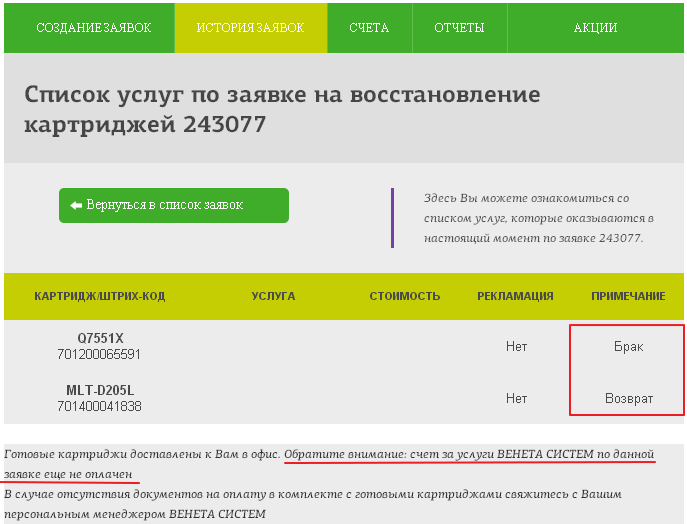Go to the СЧЕТА tab
Screen dimensions: 687x524
[369, 28]
